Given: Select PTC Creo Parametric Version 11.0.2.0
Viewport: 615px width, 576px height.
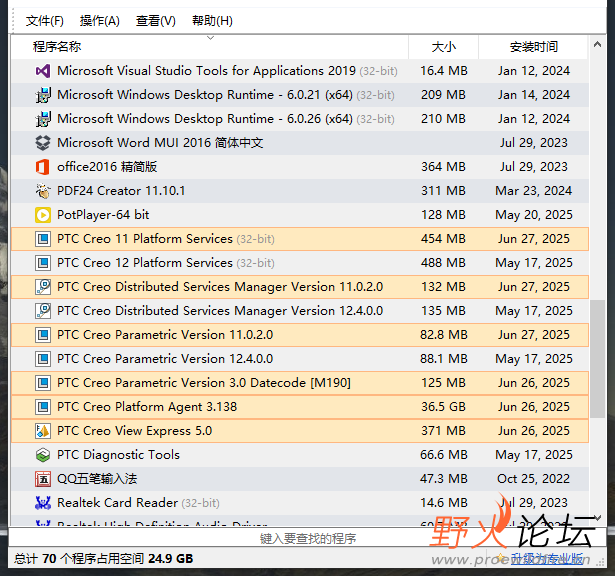Looking at the screenshot, I should coord(300,335).
